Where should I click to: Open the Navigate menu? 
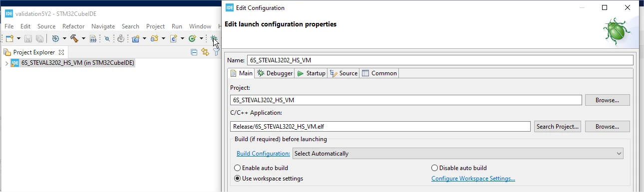(x=103, y=26)
